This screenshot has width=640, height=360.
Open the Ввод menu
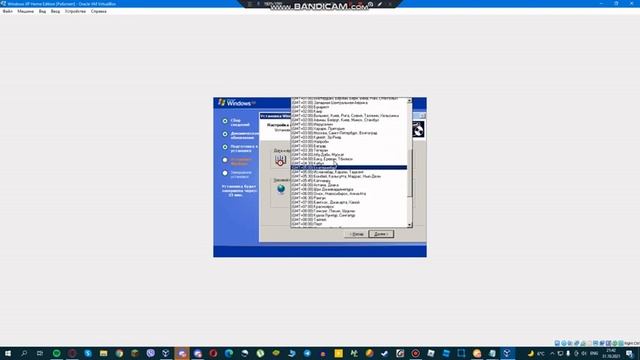56,11
